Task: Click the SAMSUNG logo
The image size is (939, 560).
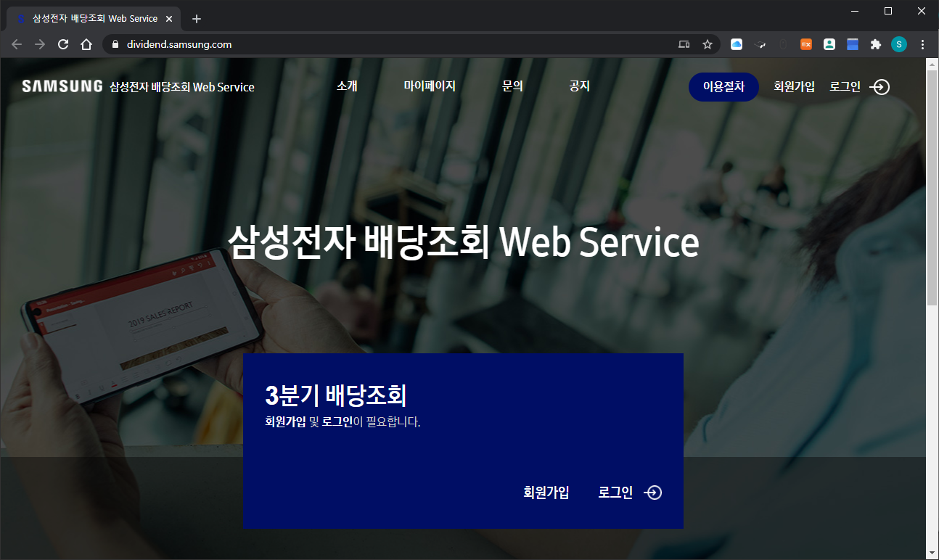Action: [62, 86]
